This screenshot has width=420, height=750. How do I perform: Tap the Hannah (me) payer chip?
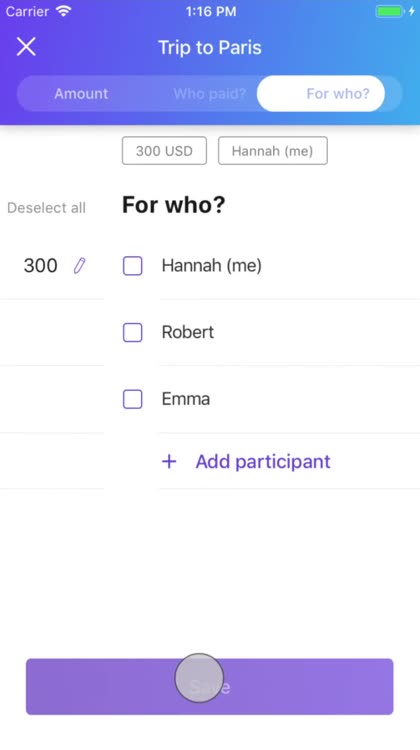(273, 151)
